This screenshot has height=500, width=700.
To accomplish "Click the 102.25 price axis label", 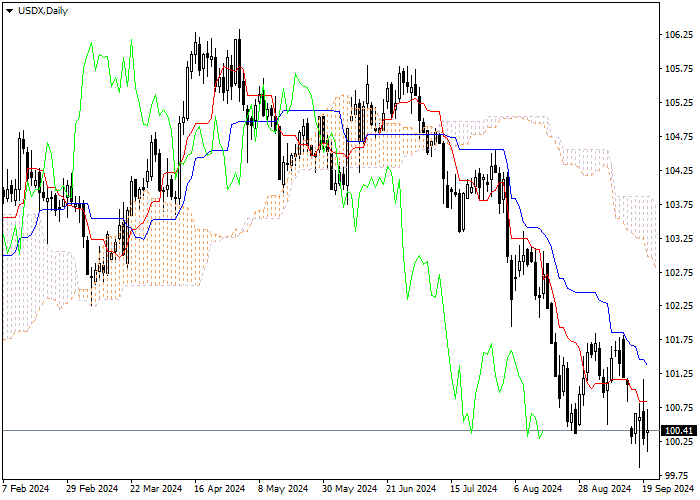I will (x=679, y=306).
